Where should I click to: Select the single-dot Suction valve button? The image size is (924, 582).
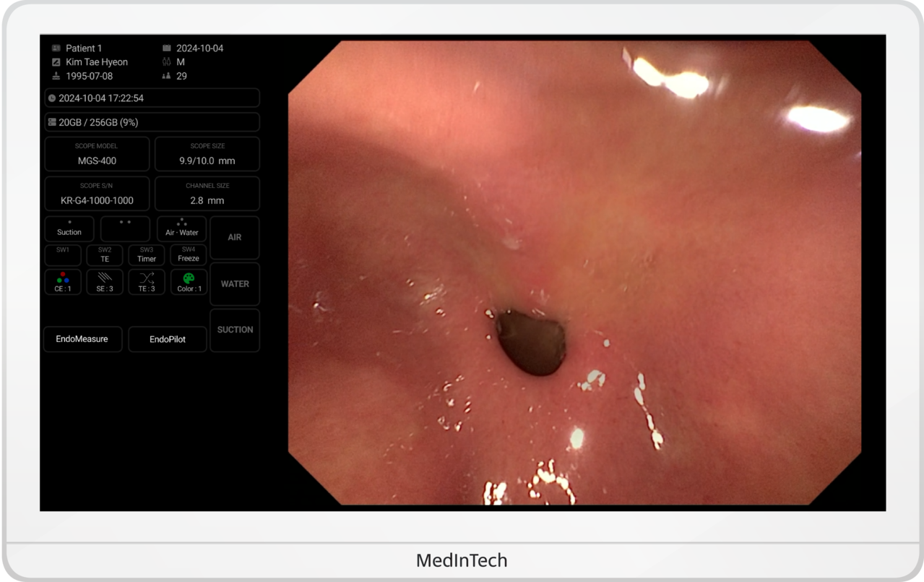69,228
